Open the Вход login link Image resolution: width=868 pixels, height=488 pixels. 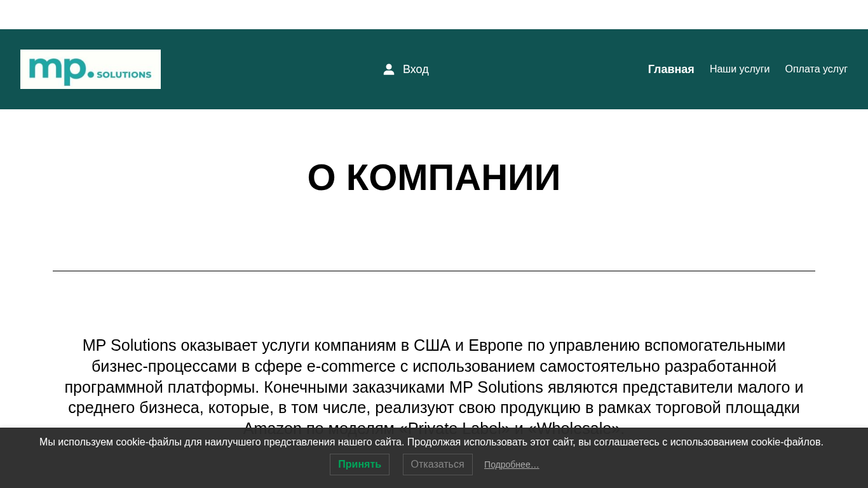[x=416, y=69]
